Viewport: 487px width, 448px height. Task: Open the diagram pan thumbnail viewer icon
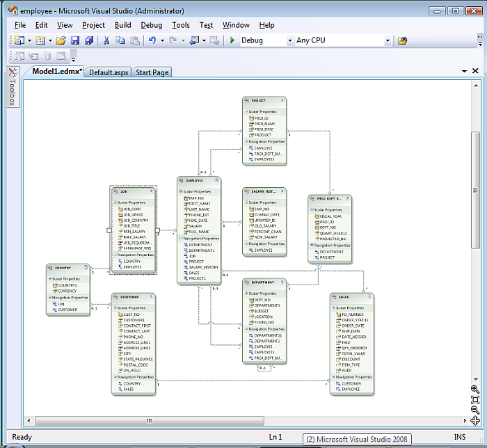(x=475, y=420)
